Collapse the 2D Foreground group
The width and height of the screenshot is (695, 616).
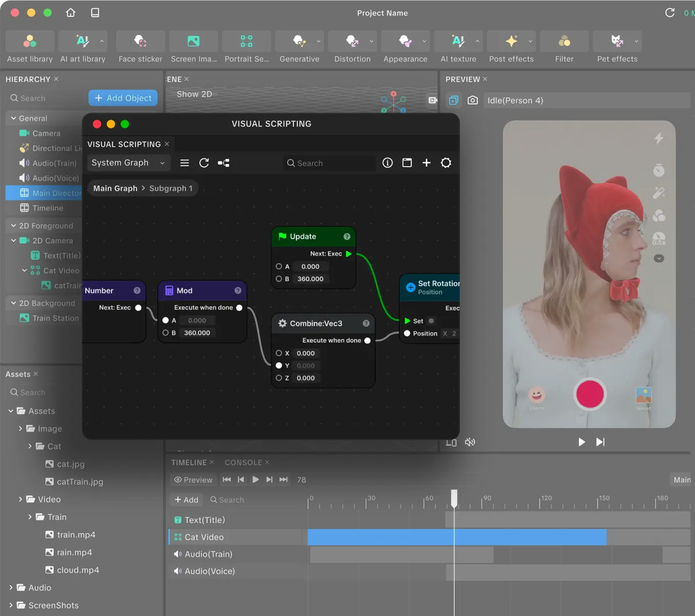[x=13, y=225]
